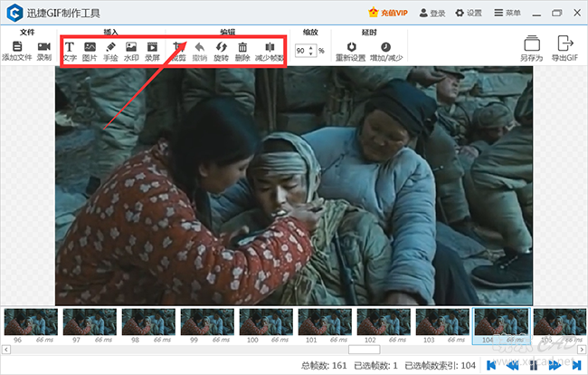
Task: Click the 添加文件 (add file) icon
Action: point(17,46)
